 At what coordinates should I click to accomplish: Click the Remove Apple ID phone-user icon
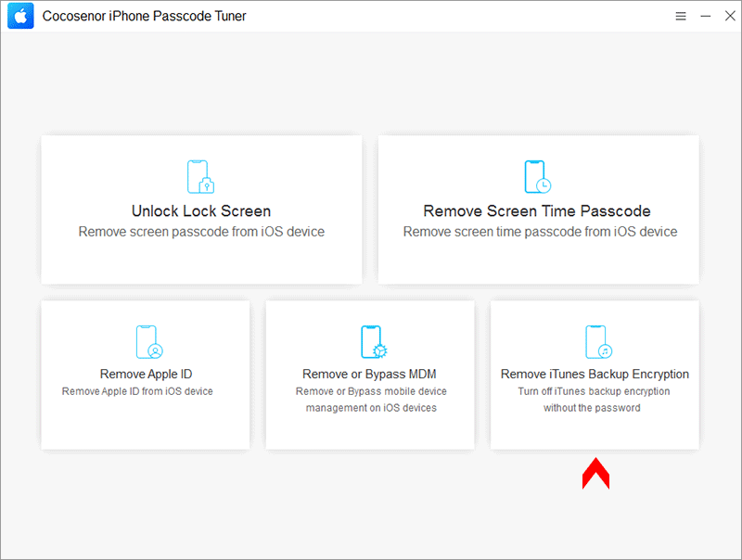149,341
